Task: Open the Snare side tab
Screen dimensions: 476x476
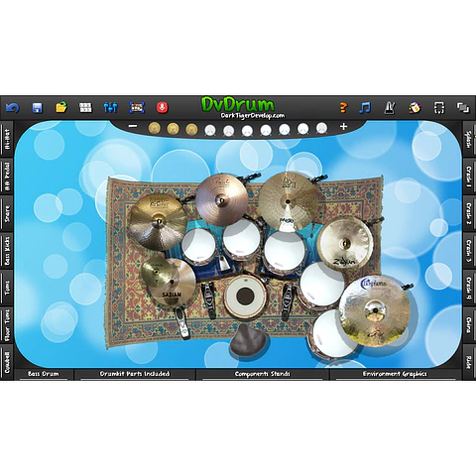Action: tap(7, 214)
